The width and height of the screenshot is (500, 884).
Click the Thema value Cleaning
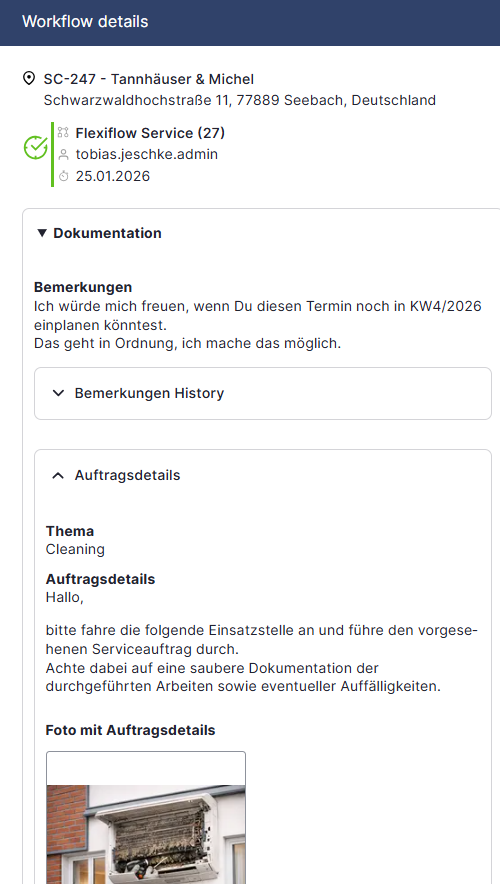tap(75, 549)
